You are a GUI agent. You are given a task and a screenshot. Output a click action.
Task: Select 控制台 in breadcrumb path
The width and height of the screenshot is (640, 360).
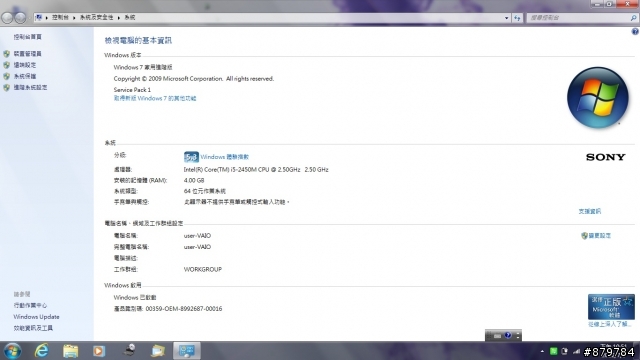point(60,18)
